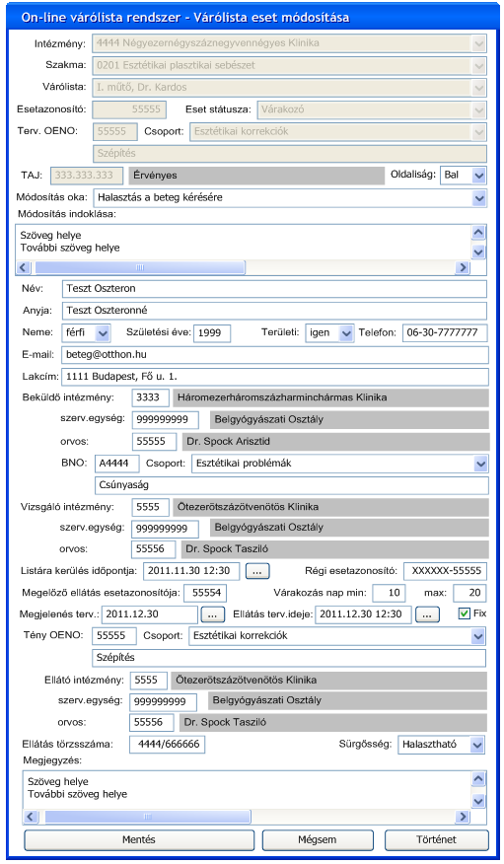Expand the Módosítás oka dropdown
Screen dimensions: 504x864
[290, 197]
